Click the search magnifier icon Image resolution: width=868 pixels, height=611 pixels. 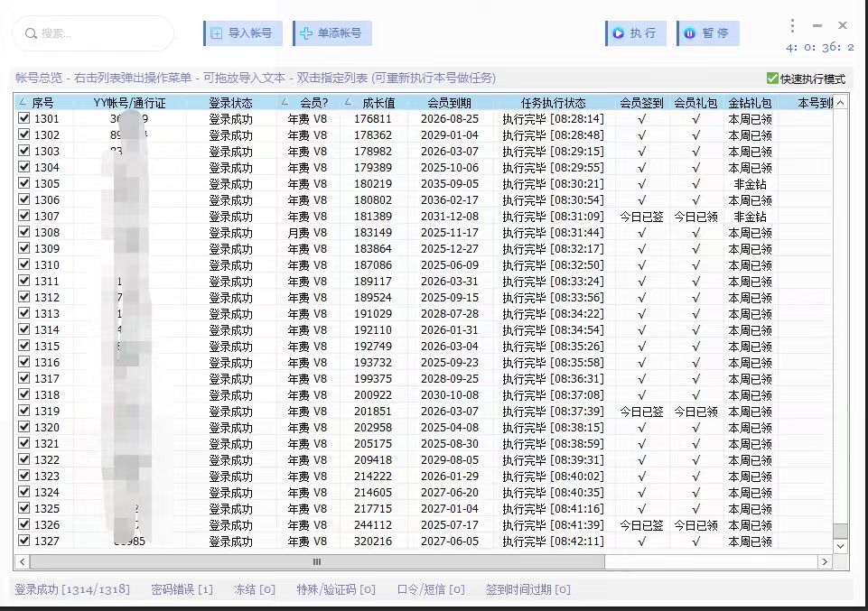pos(31,33)
